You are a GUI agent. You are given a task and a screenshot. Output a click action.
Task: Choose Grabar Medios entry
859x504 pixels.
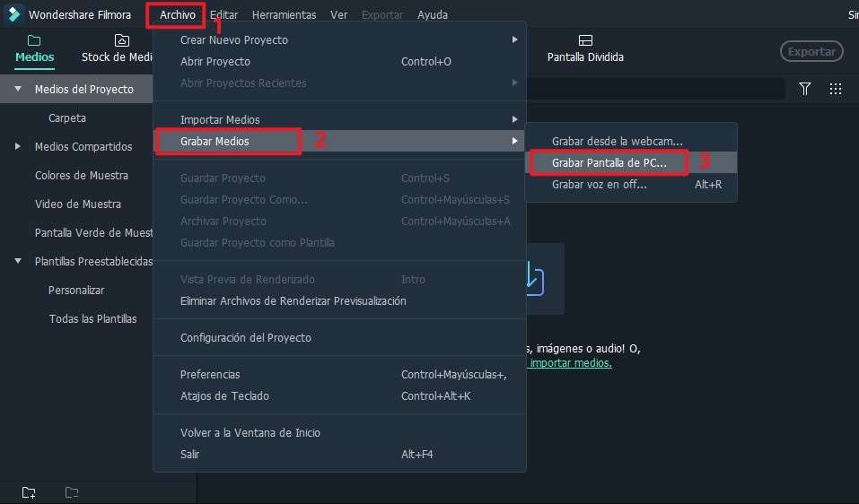[339, 141]
